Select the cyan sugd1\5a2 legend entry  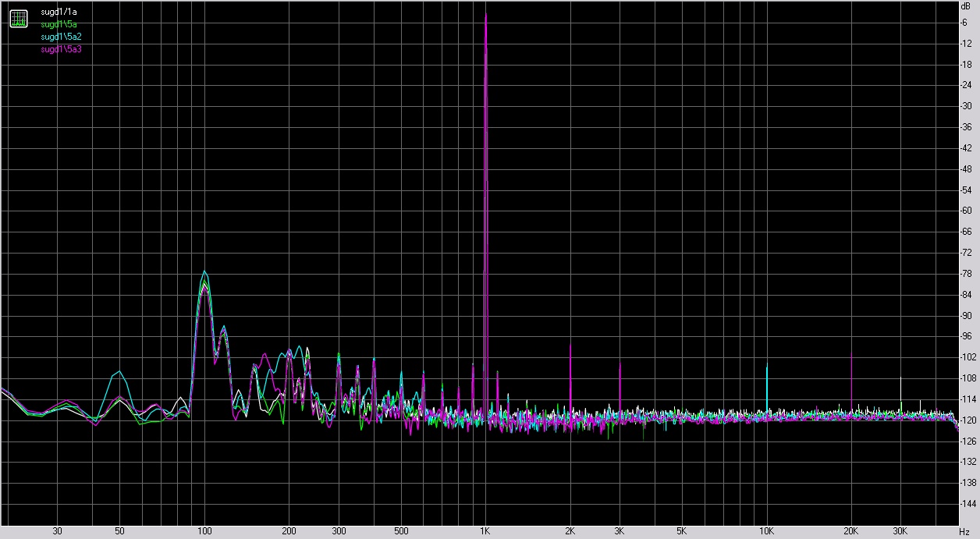pos(61,37)
